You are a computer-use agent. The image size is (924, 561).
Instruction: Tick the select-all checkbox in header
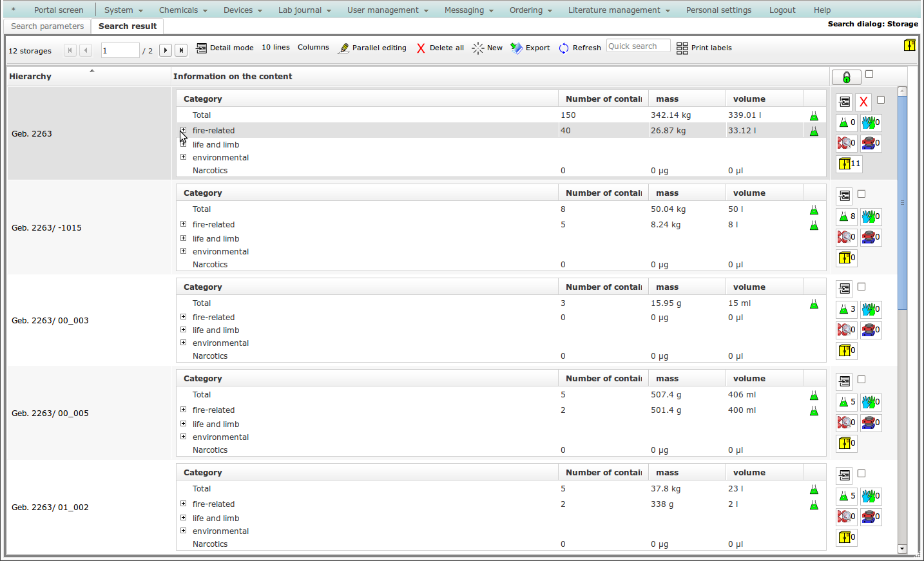click(869, 75)
